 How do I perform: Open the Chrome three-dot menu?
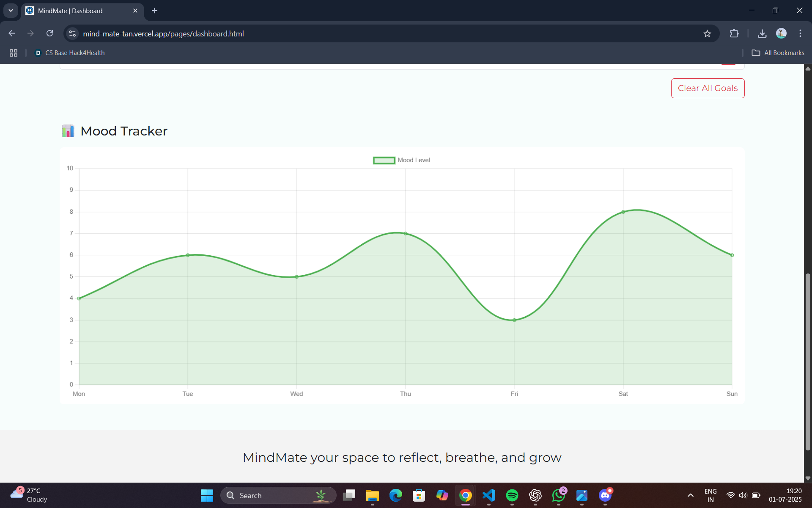coord(800,33)
